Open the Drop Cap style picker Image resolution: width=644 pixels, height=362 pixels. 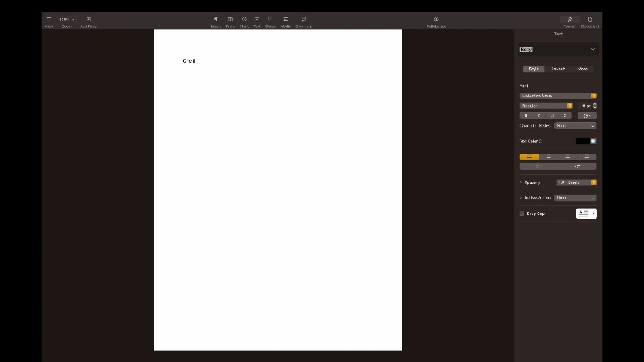pyautogui.click(x=586, y=213)
